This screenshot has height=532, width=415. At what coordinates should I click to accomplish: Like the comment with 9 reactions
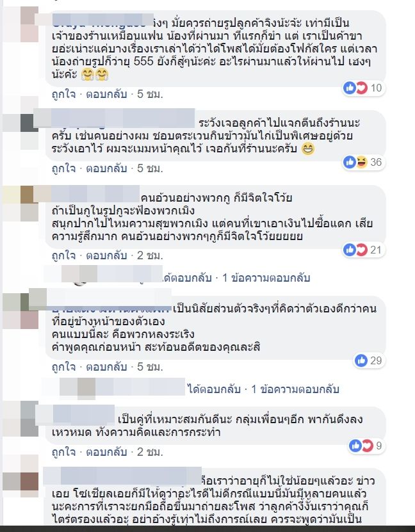[63, 452]
